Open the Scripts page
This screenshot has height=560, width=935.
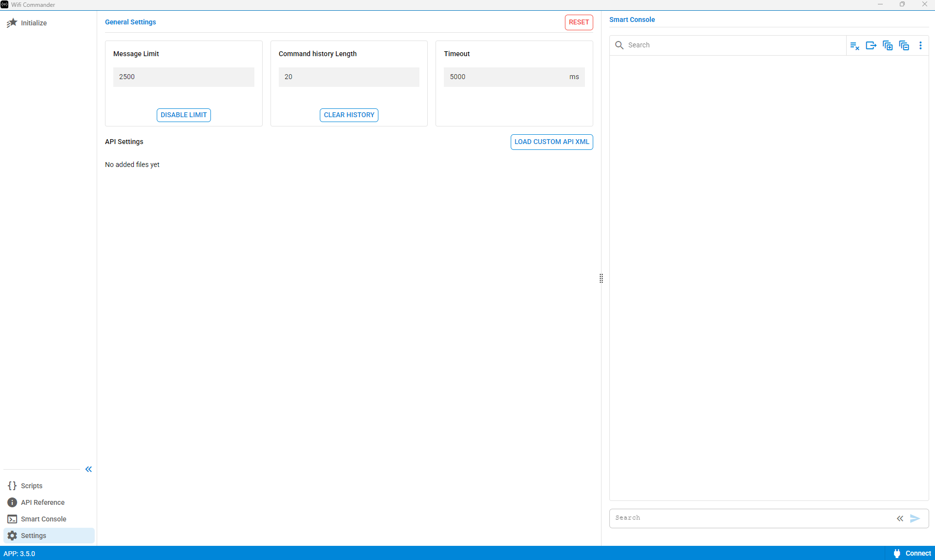(x=49, y=486)
